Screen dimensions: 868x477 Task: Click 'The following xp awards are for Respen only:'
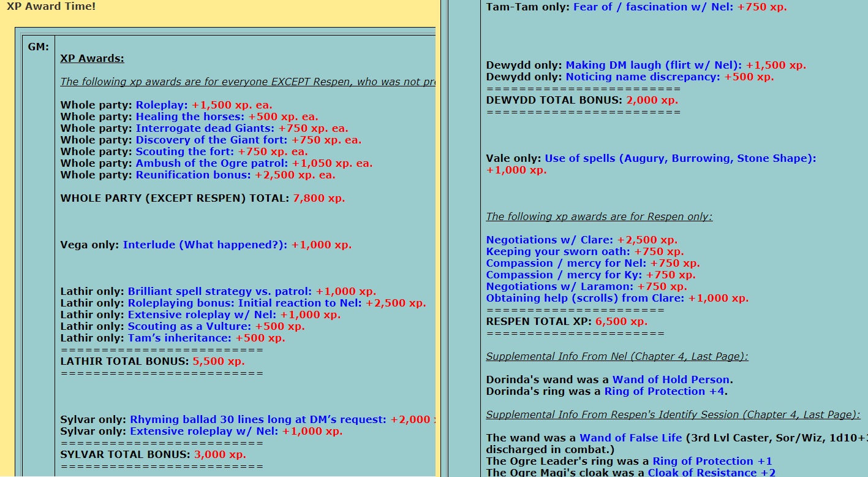(x=599, y=217)
